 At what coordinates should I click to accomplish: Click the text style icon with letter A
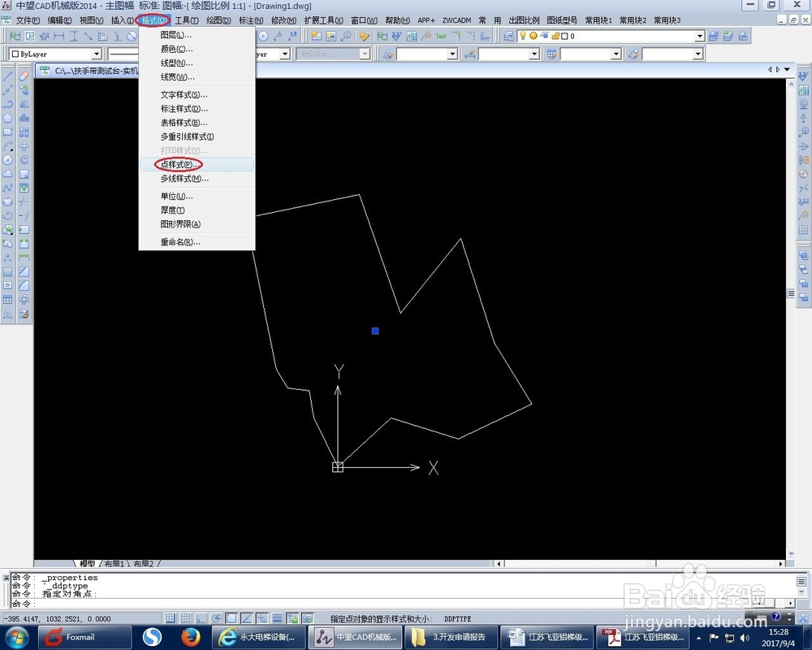[x=388, y=54]
